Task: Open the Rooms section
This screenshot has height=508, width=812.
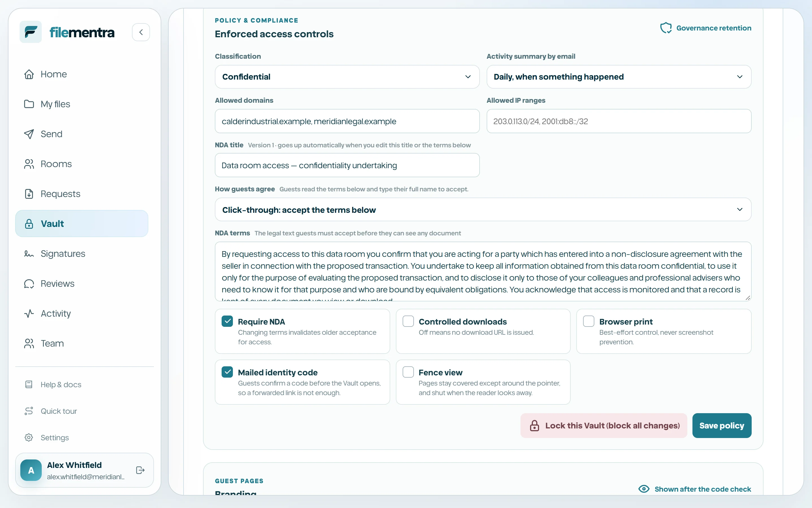Action: [x=81, y=164]
